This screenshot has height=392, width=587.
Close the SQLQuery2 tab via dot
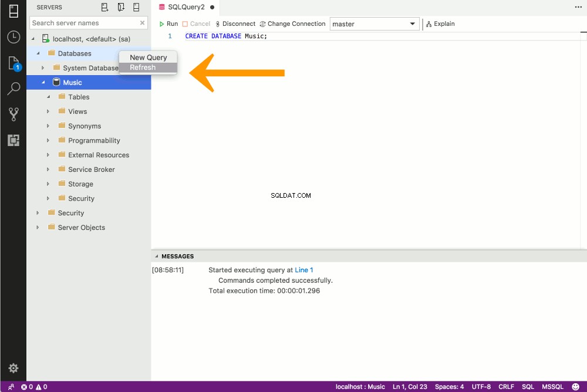coord(212,7)
